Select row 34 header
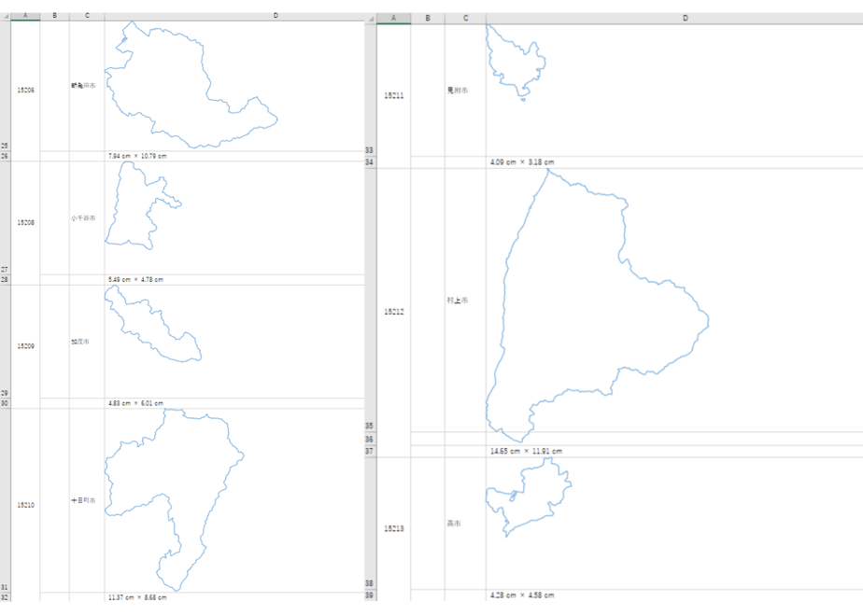 pyautogui.click(x=371, y=162)
